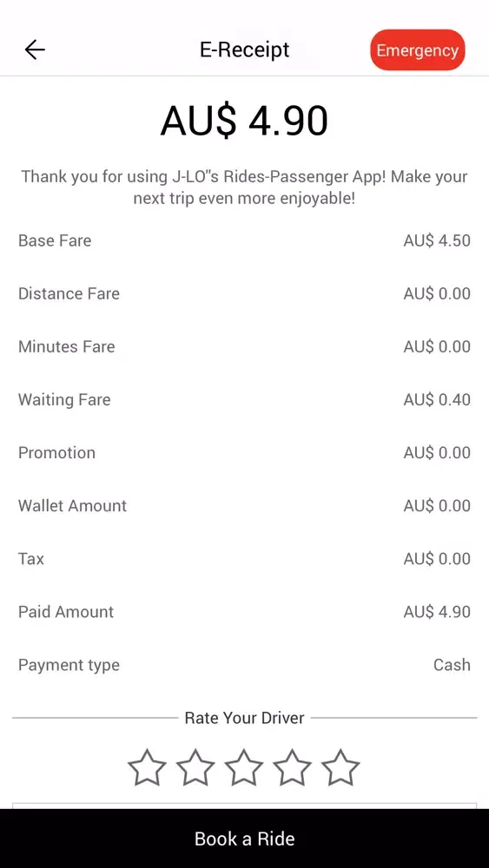The image size is (489, 868).
Task: Tap the red Emergency button
Action: 418,50
